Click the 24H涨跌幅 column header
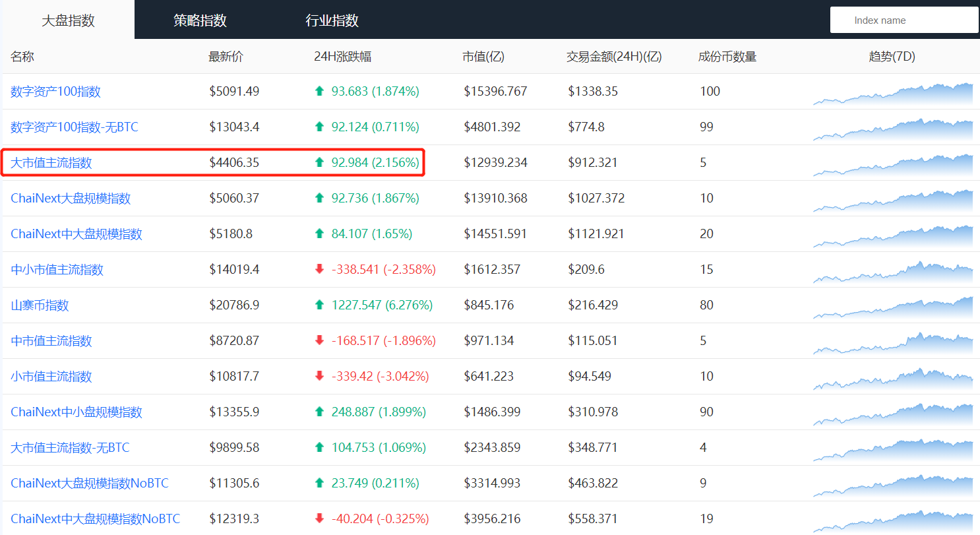980x535 pixels. 343,57
